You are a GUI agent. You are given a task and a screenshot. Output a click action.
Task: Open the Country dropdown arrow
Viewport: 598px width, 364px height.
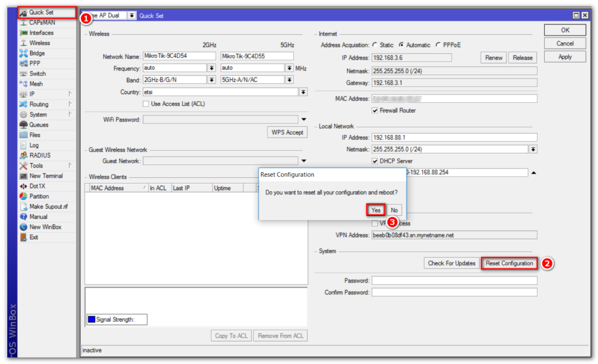(304, 92)
